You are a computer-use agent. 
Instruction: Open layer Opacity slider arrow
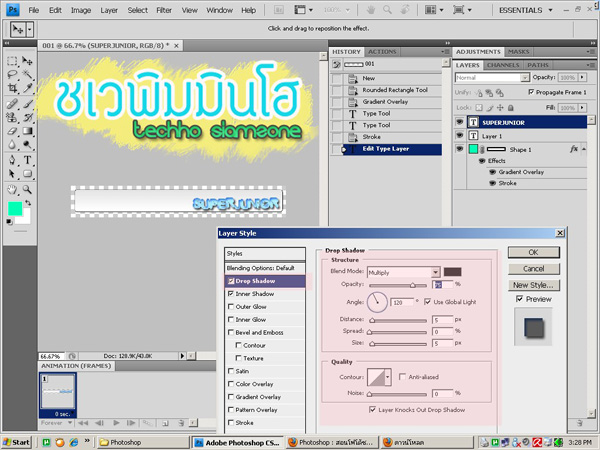(x=582, y=77)
